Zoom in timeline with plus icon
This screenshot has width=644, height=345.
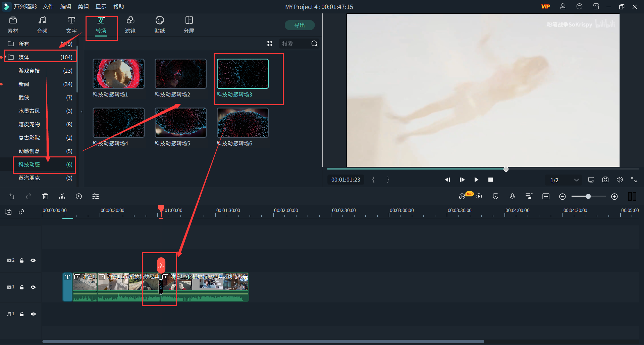(614, 197)
